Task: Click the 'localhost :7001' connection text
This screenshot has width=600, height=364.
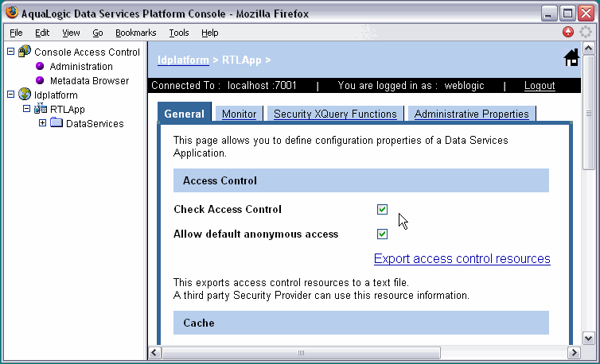Action: pos(262,85)
